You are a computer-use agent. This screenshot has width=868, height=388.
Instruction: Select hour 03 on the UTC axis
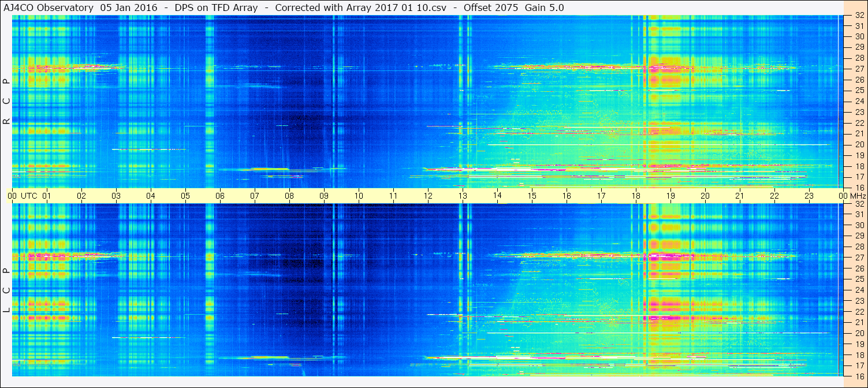[116, 196]
